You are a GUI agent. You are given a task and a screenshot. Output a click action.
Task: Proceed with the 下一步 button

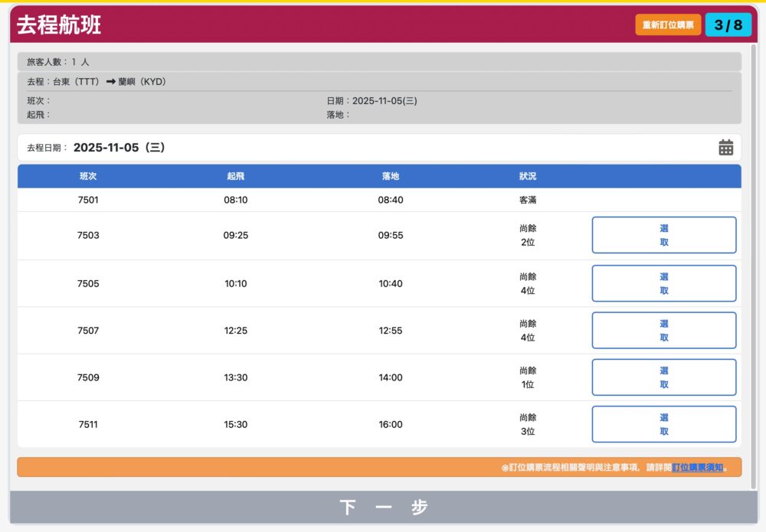[x=382, y=507]
